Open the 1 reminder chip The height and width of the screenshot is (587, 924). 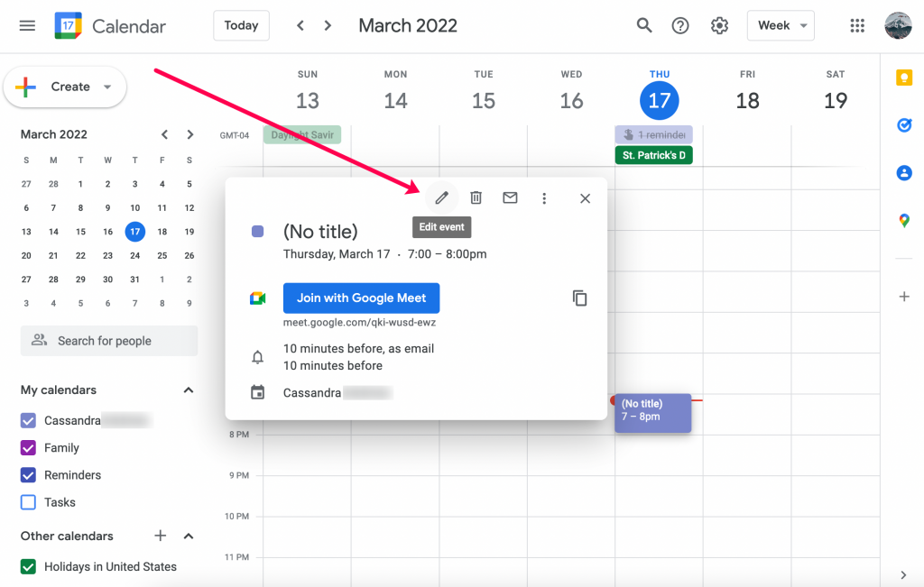[653, 135]
